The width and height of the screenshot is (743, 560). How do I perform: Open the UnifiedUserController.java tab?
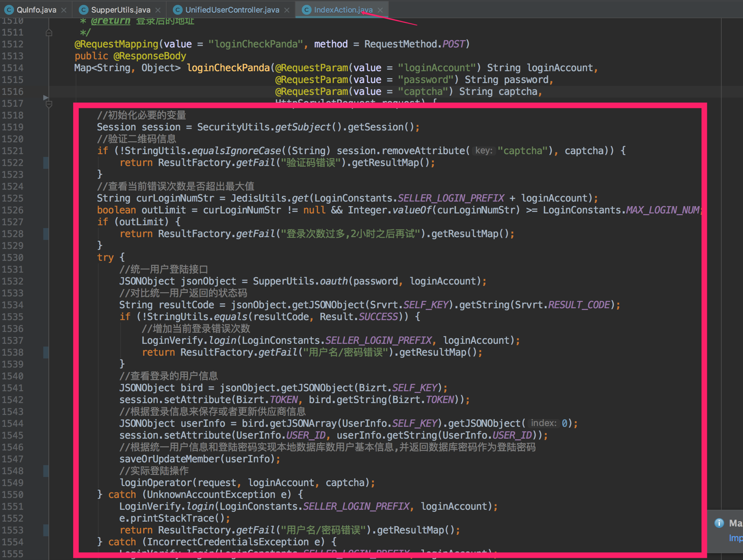(x=232, y=9)
